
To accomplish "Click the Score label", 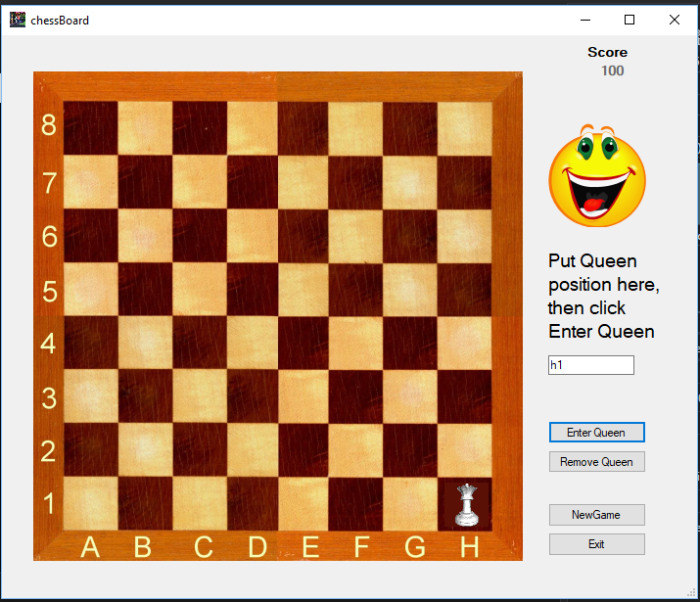I will [x=608, y=52].
